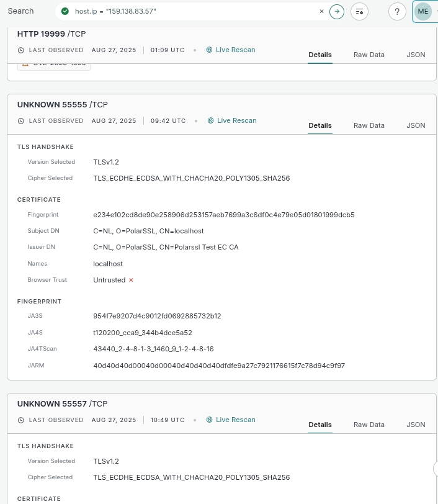Click the red Untrusted X icon
Screen dimensions: 438x504
tap(131, 280)
